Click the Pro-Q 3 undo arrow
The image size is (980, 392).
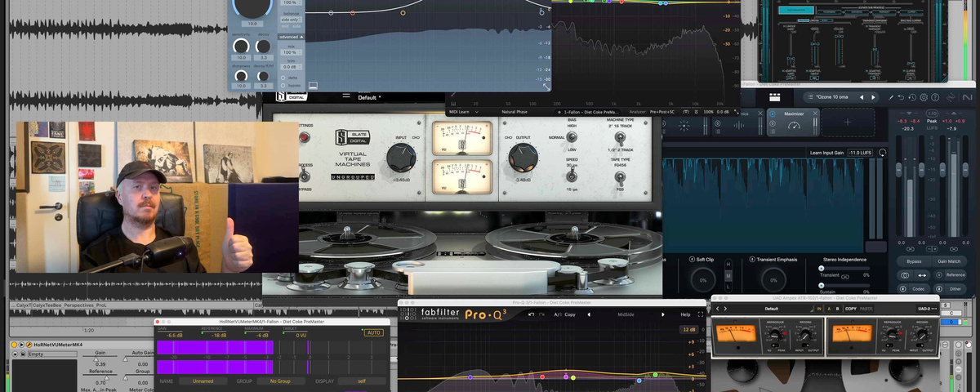[532, 314]
